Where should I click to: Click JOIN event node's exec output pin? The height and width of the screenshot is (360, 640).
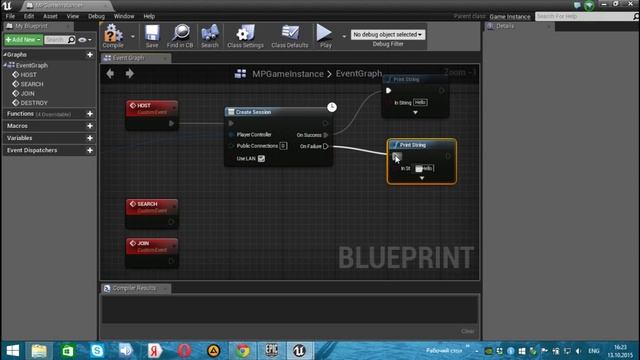click(171, 261)
